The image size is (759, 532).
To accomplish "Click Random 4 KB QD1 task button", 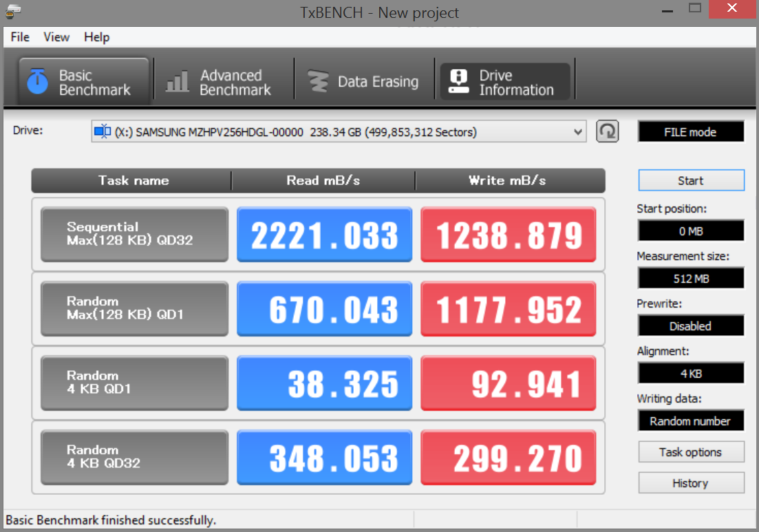I will (135, 383).
